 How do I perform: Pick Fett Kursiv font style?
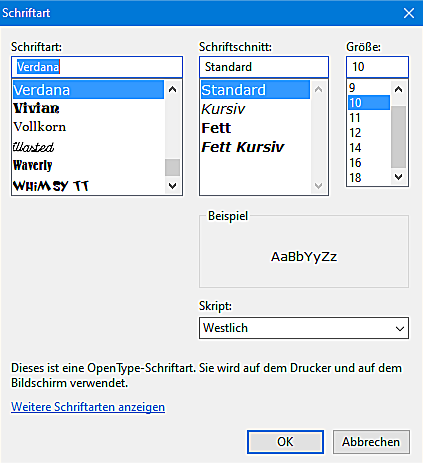[x=255, y=147]
